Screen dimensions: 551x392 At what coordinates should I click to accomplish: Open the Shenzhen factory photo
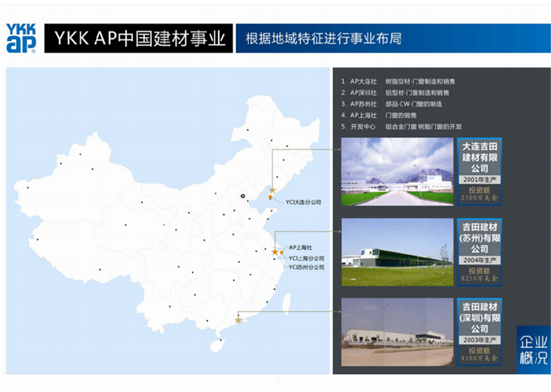tap(397, 332)
